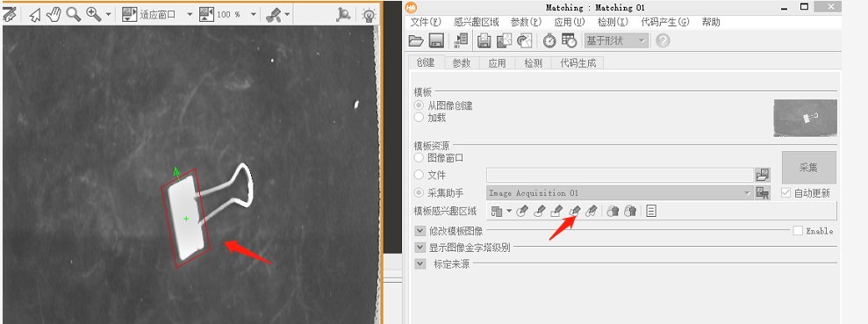Click the delete selected ROI trash icon
The image size is (868, 324).
pos(613,211)
